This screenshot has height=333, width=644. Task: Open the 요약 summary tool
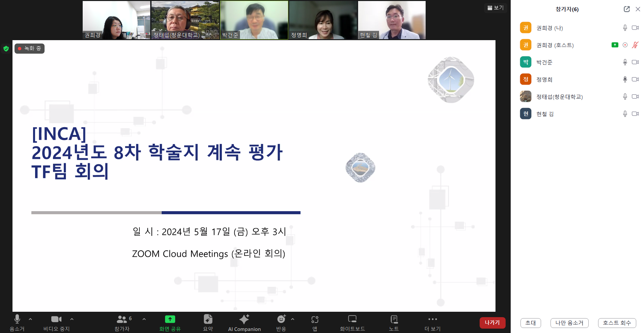coord(208,323)
